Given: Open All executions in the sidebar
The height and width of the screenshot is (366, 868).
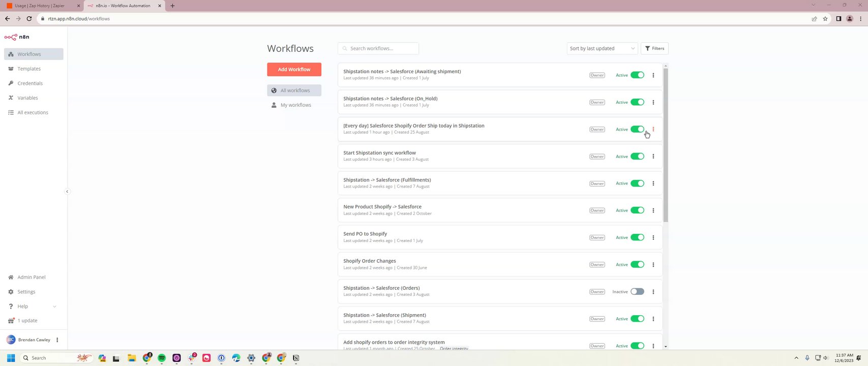Looking at the screenshot, I should coord(34,112).
